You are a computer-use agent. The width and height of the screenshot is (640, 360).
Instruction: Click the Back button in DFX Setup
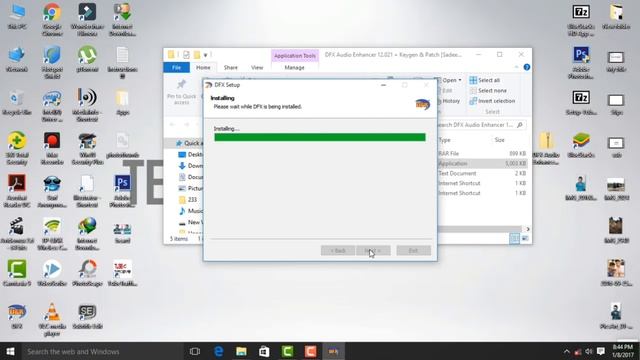click(338, 250)
